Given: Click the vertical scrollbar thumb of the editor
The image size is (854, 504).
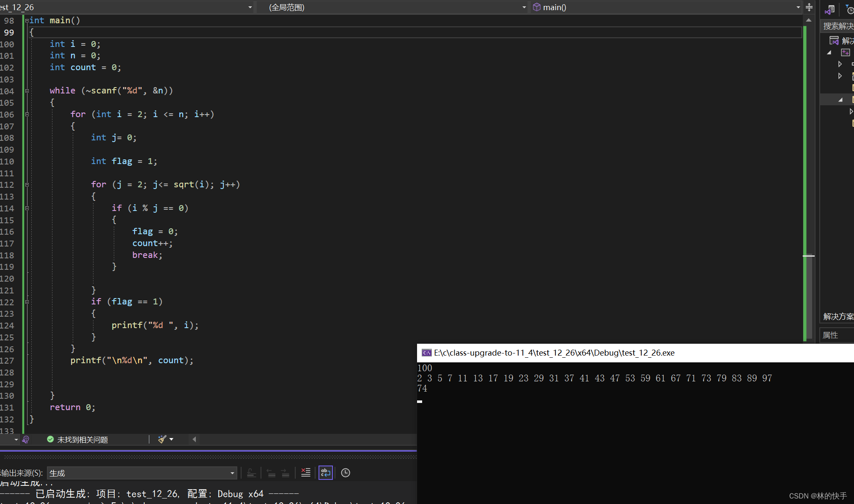Looking at the screenshot, I should [809, 296].
